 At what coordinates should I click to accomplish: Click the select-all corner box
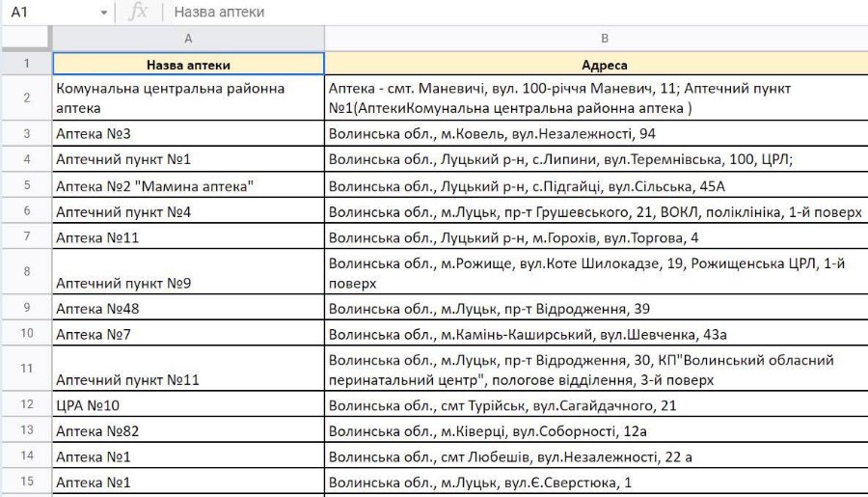pos(25,39)
